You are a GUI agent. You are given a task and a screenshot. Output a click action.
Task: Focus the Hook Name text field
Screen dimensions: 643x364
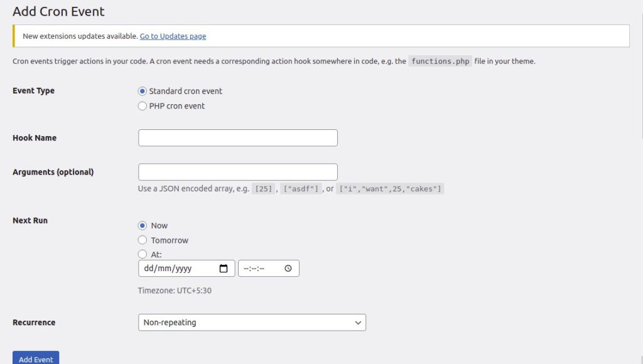point(237,138)
